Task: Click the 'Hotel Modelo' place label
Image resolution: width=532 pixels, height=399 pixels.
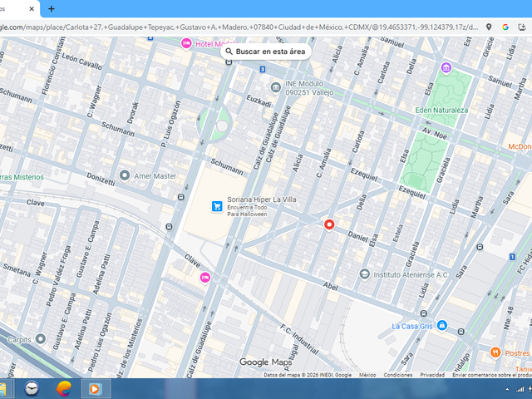Action: [216, 44]
